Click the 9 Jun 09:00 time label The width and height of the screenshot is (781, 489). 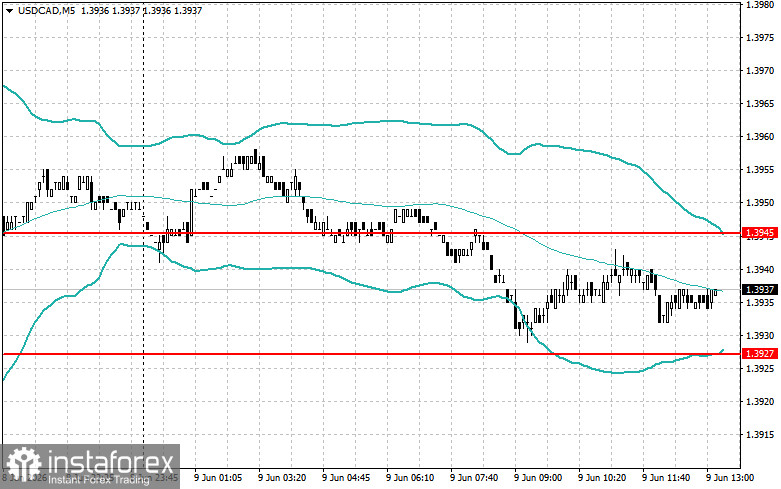point(538,478)
